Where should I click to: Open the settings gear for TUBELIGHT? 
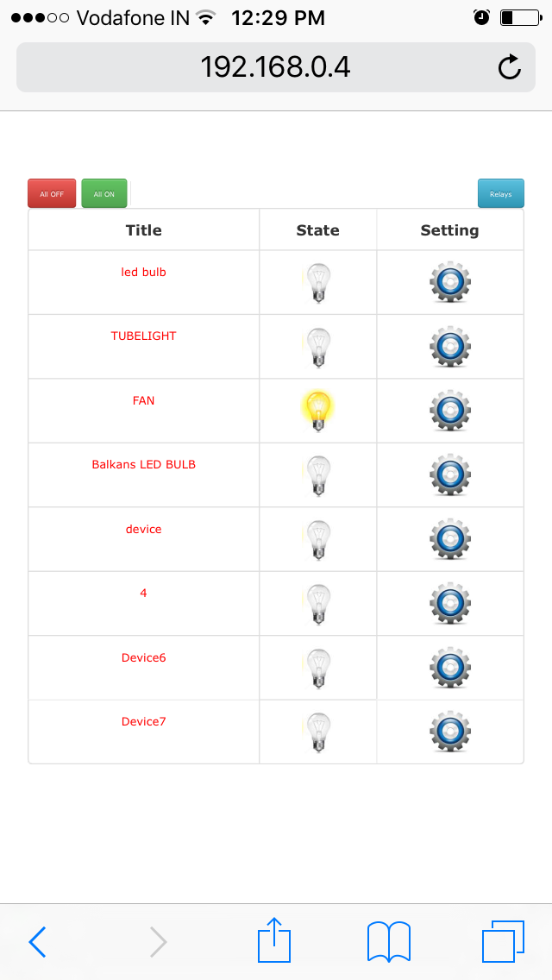[450, 346]
